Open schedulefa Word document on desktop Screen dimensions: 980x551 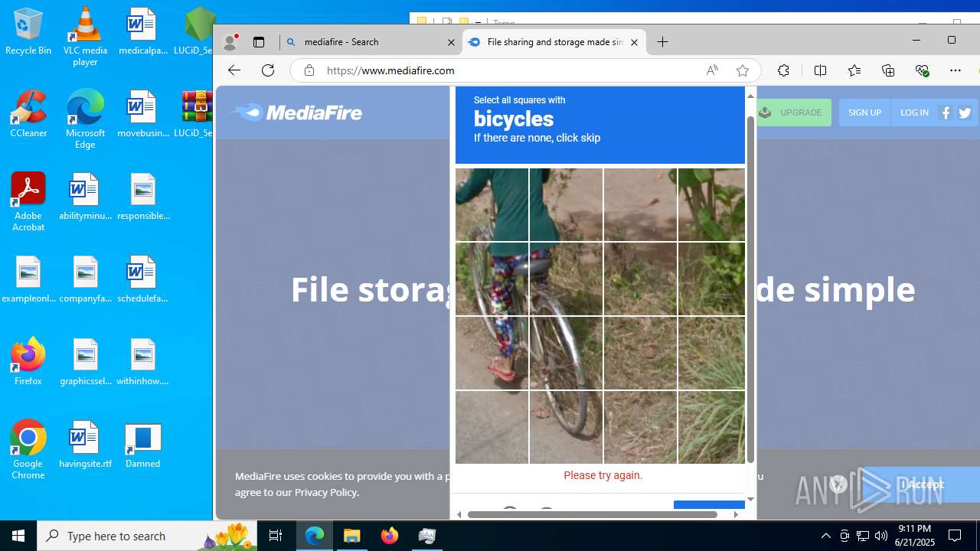click(142, 280)
